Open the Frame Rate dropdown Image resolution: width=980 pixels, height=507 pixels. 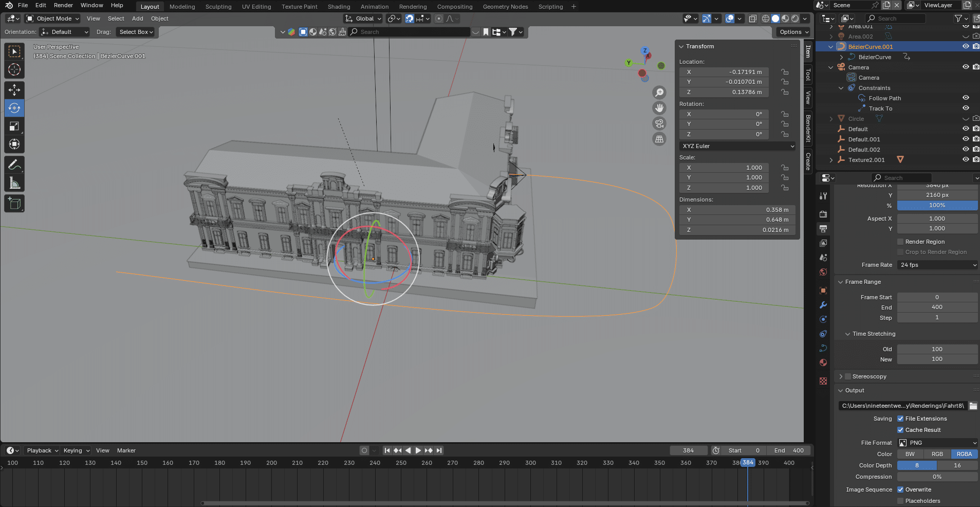pyautogui.click(x=936, y=265)
